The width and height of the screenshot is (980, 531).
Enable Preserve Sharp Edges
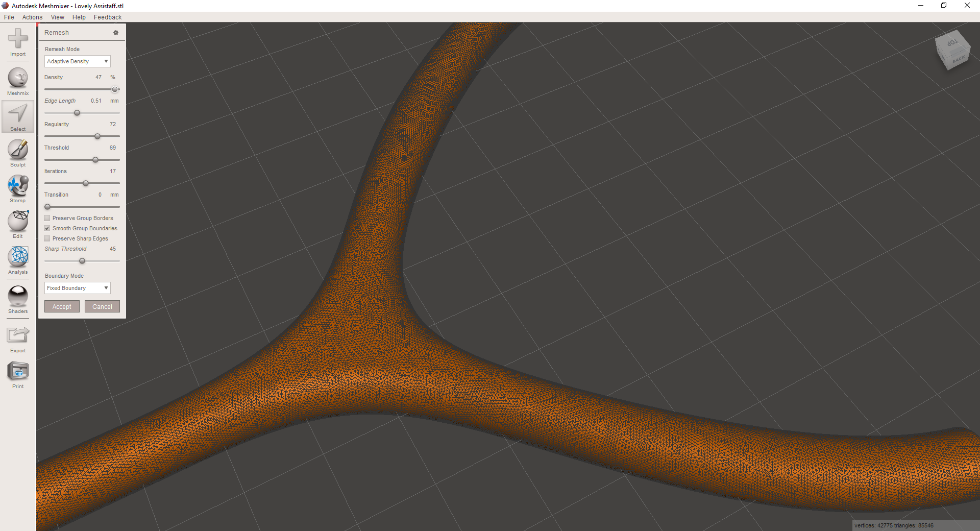[x=47, y=238]
